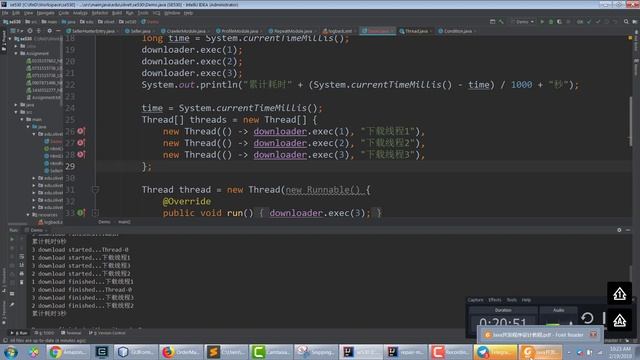Start debugging with the green bug icon
Screen dimensions: 640x360
click(x=551, y=22)
